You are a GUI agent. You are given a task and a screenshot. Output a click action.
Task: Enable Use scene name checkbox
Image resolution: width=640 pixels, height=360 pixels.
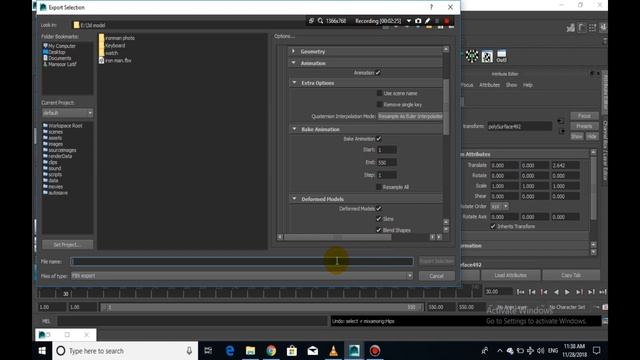(x=379, y=93)
